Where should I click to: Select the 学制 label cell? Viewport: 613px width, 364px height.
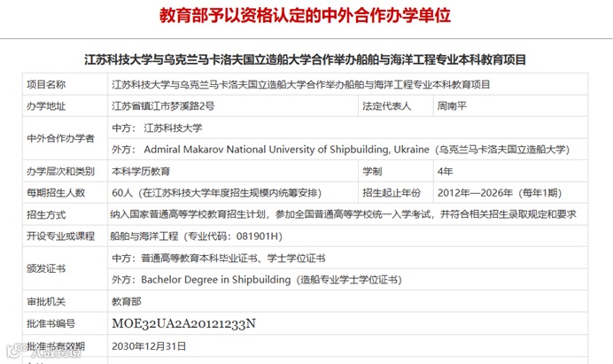tap(396, 171)
